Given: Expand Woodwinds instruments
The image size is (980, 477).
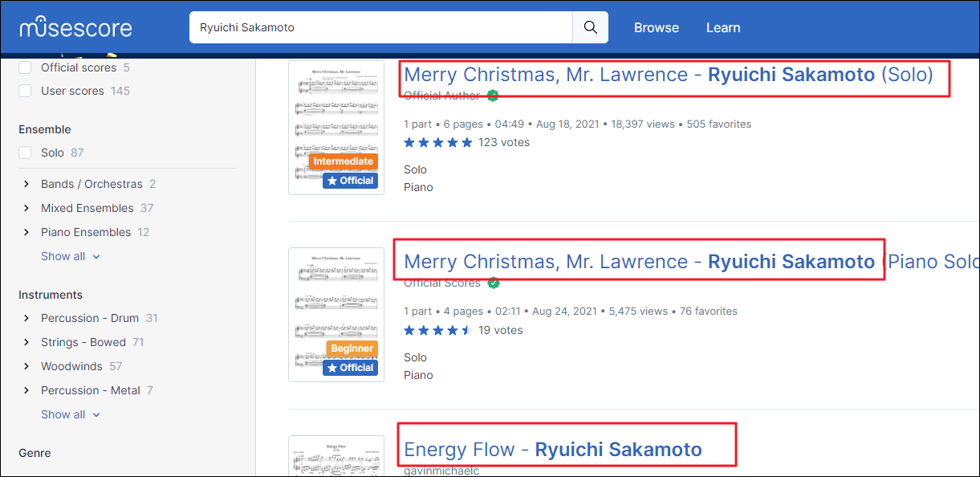Looking at the screenshot, I should tap(26, 366).
